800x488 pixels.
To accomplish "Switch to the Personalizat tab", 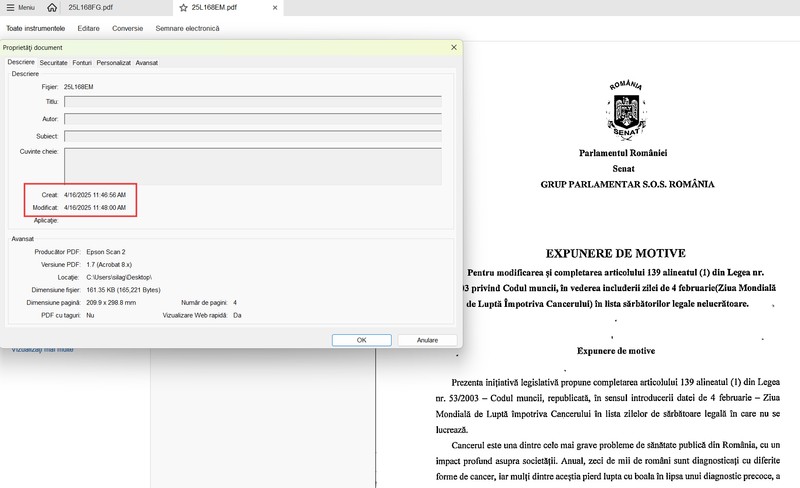I will [113, 63].
